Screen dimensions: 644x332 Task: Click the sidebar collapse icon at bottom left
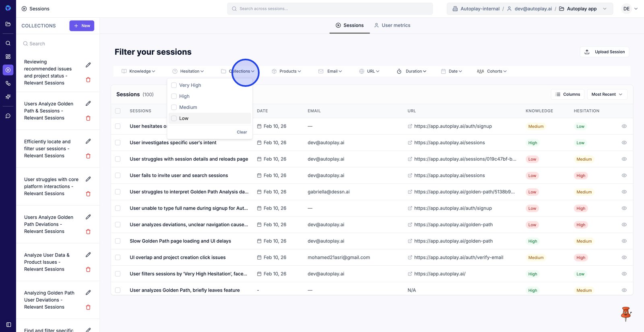point(8,324)
